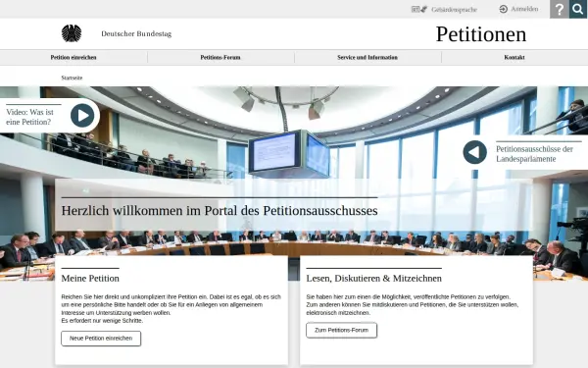Image resolution: width=588 pixels, height=368 pixels.
Task: Click the arrow beside Petitionsausschüsse der Landesparlamente
Action: tap(474, 152)
